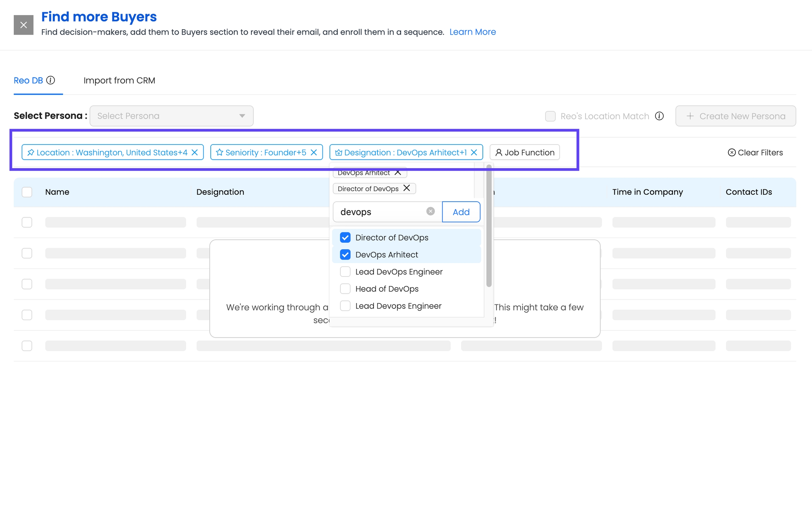Image resolution: width=812 pixels, height=511 pixels.
Task: Switch to Import from CRM tab
Action: [x=119, y=80]
